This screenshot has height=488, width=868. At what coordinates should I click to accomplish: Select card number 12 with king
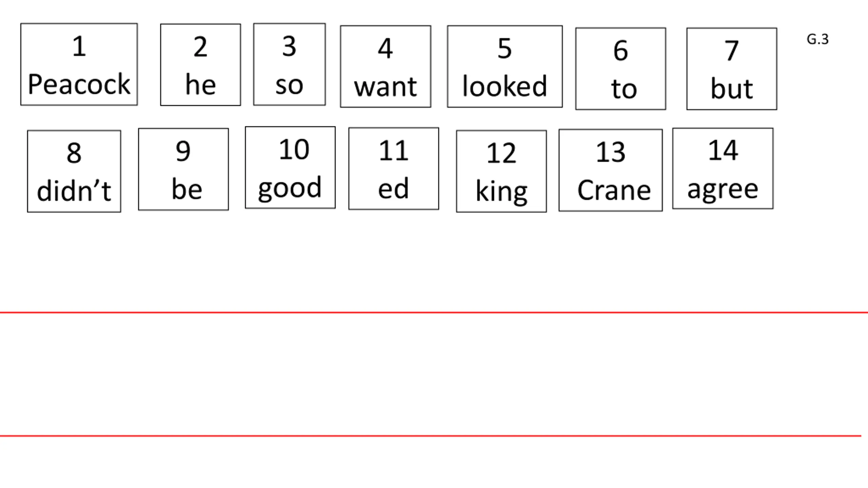point(501,171)
